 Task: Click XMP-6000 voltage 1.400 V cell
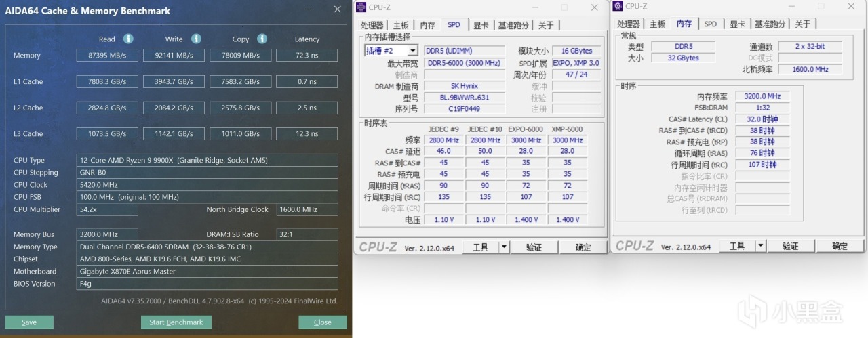click(x=567, y=219)
